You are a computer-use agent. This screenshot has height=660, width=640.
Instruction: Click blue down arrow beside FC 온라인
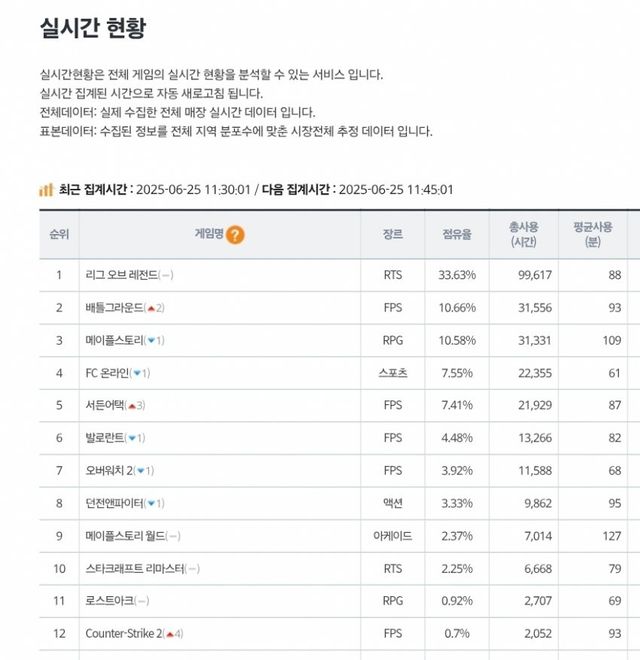[138, 373]
